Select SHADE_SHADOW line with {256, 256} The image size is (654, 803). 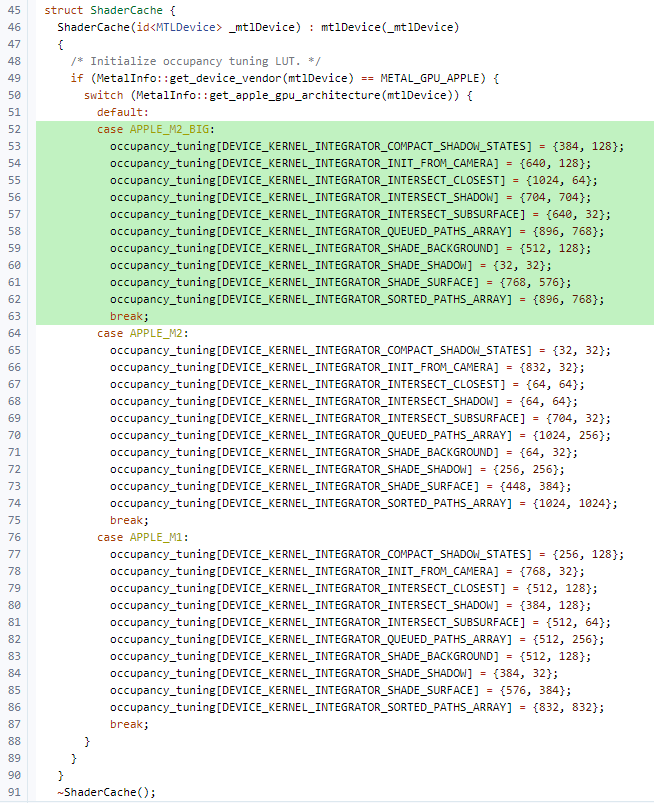337,469
